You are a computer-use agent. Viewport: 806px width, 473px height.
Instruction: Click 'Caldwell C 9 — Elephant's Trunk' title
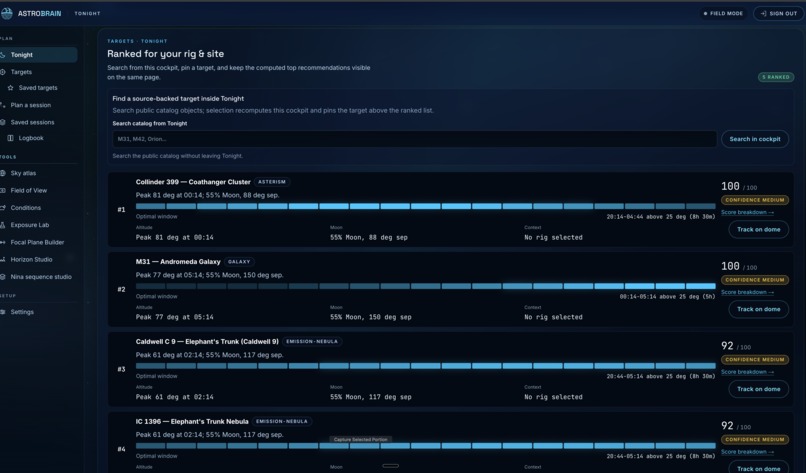pos(207,341)
